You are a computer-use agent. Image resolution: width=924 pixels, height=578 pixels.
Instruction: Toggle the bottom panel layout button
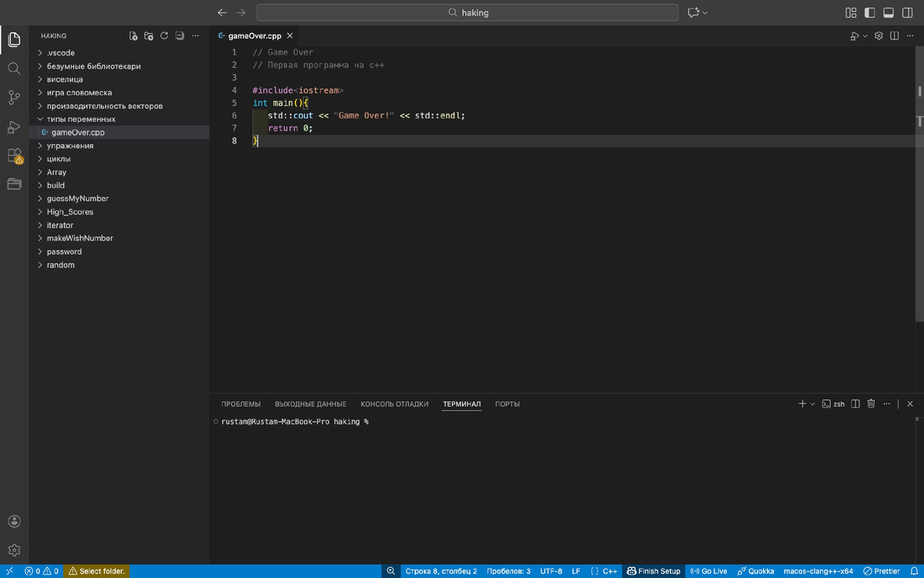[888, 12]
